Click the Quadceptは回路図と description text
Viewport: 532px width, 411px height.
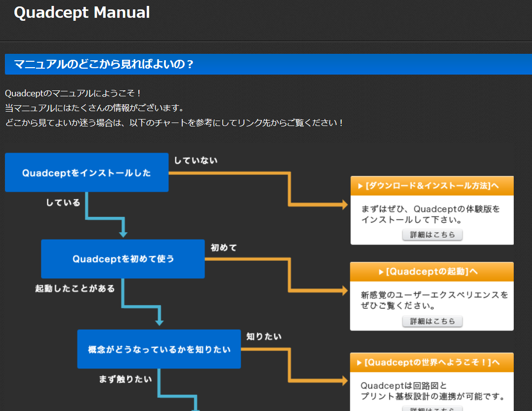click(433, 391)
